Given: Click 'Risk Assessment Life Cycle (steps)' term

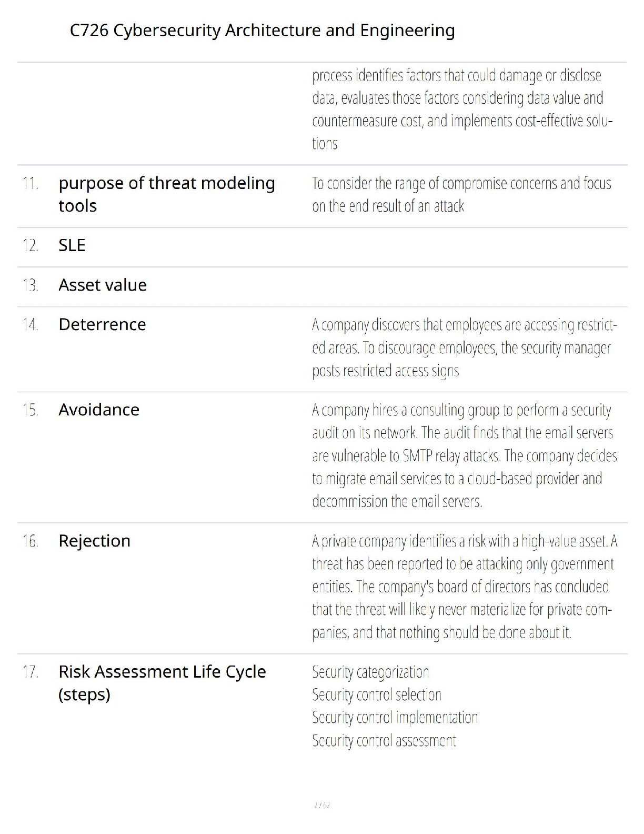Looking at the screenshot, I should [162, 683].
